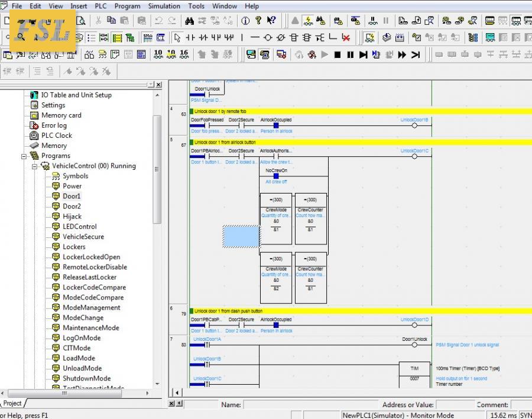Viewport: 532px width, 419px height.
Task: Open the Simulation menu
Action: click(164, 6)
